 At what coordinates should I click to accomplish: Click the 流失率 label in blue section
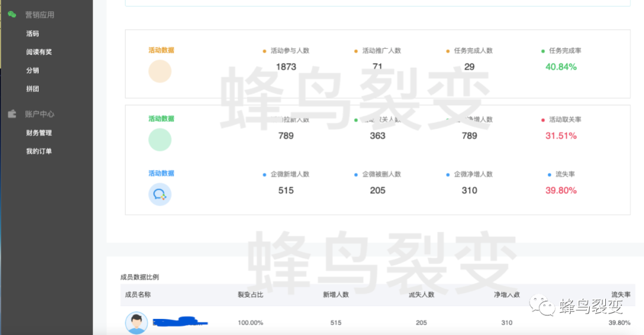point(565,174)
